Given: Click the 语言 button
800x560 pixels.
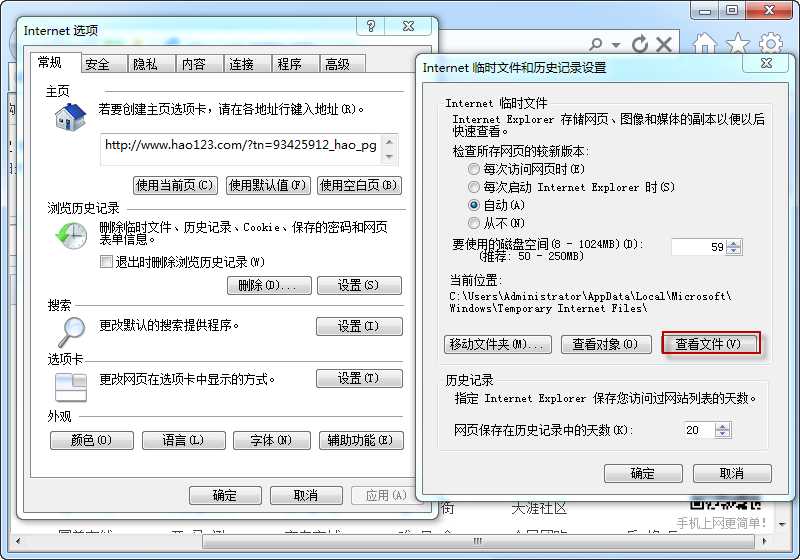Looking at the screenshot, I should pos(184,440).
